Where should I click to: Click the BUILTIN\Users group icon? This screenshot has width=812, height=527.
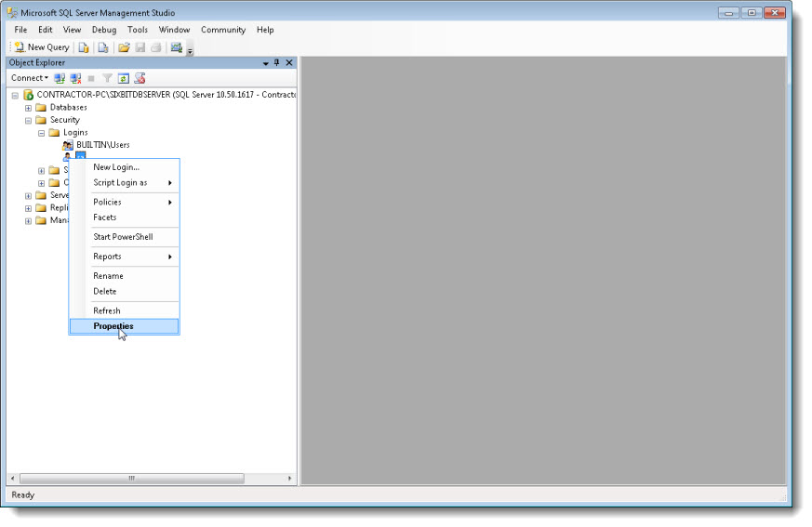[x=68, y=145]
